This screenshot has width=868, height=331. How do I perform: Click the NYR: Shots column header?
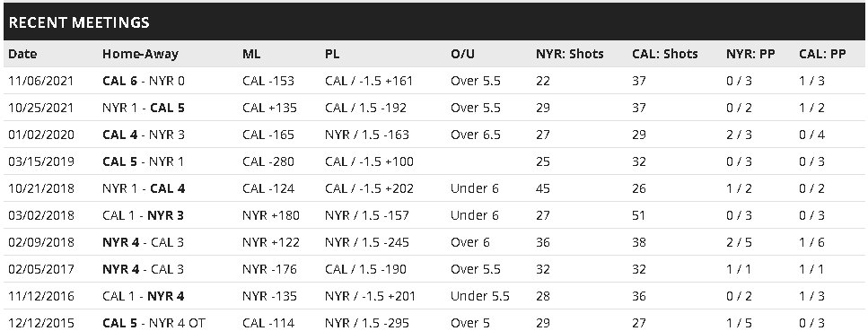pyautogui.click(x=570, y=54)
